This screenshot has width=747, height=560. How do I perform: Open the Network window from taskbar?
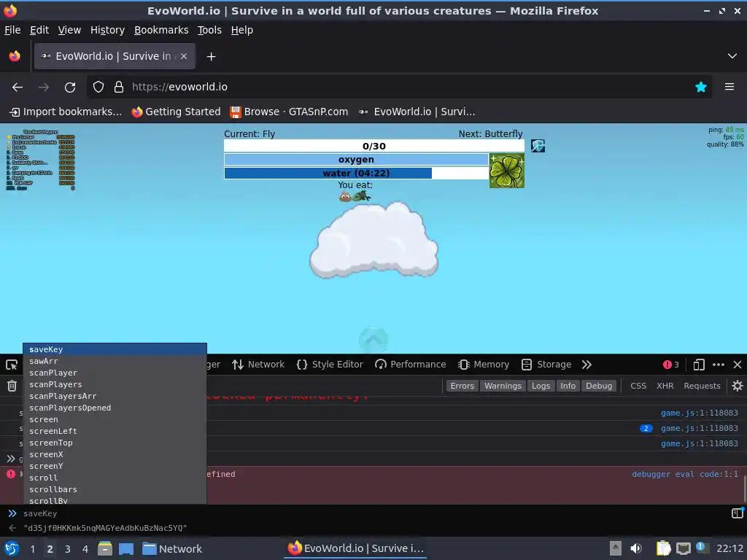(172, 548)
